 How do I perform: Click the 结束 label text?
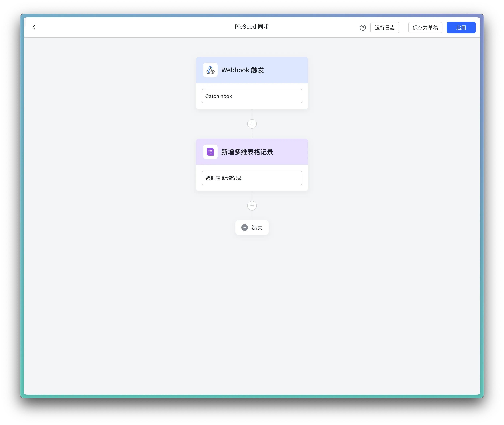(x=257, y=228)
